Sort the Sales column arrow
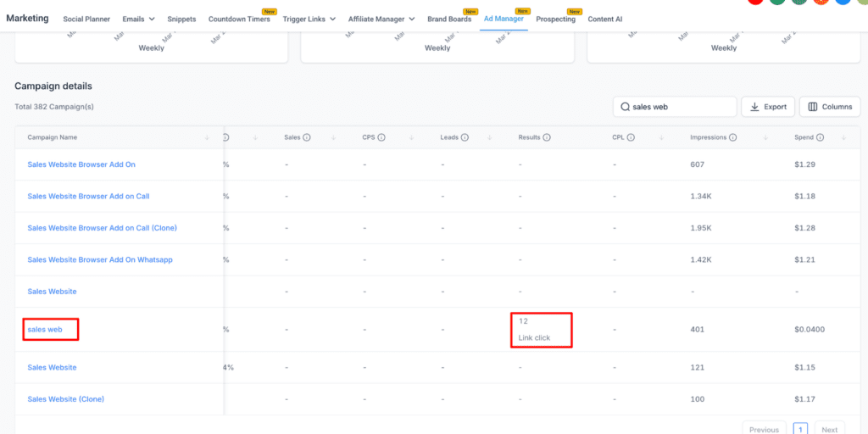Viewport: 868px width, 434px height. coord(333,137)
